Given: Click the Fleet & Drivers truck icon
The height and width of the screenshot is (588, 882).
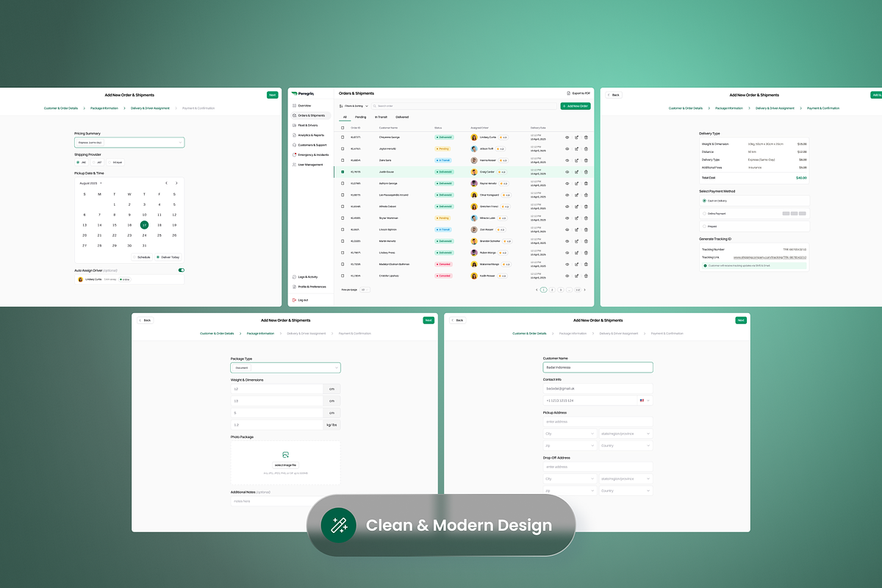Looking at the screenshot, I should click(294, 125).
